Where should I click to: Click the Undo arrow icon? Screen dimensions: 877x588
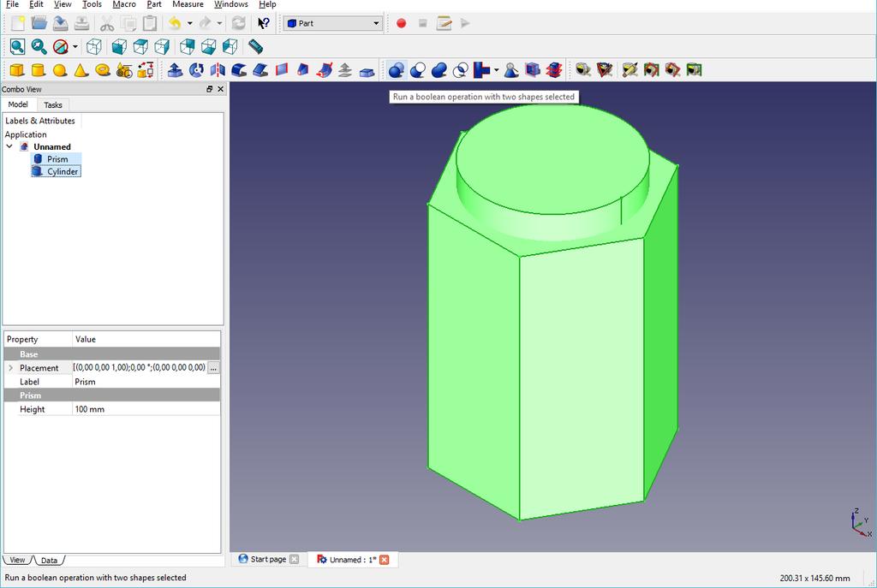click(x=176, y=23)
